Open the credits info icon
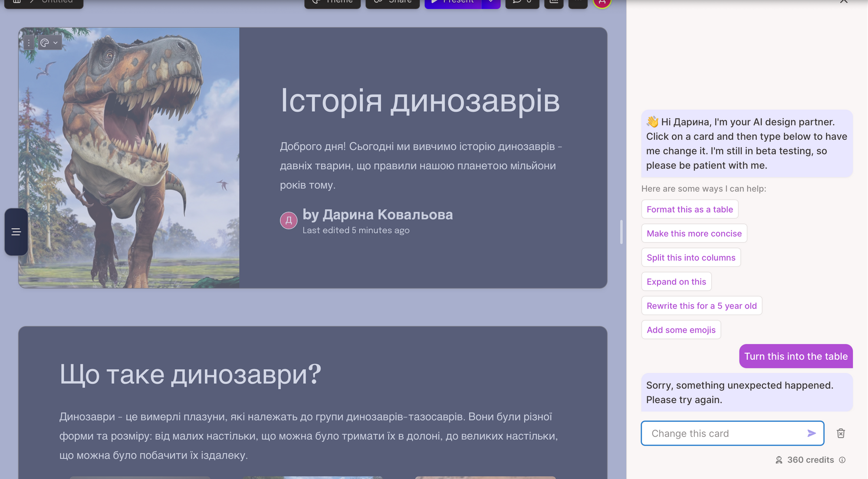 [842, 460]
